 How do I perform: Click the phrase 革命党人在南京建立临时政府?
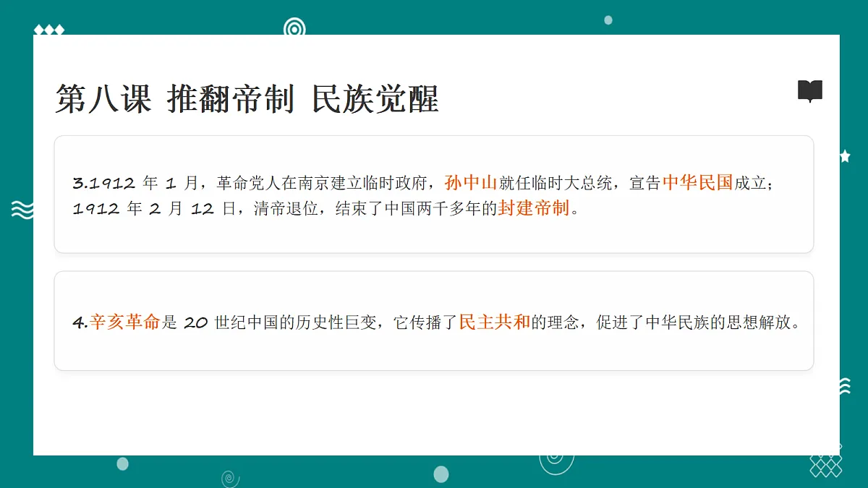(323, 183)
